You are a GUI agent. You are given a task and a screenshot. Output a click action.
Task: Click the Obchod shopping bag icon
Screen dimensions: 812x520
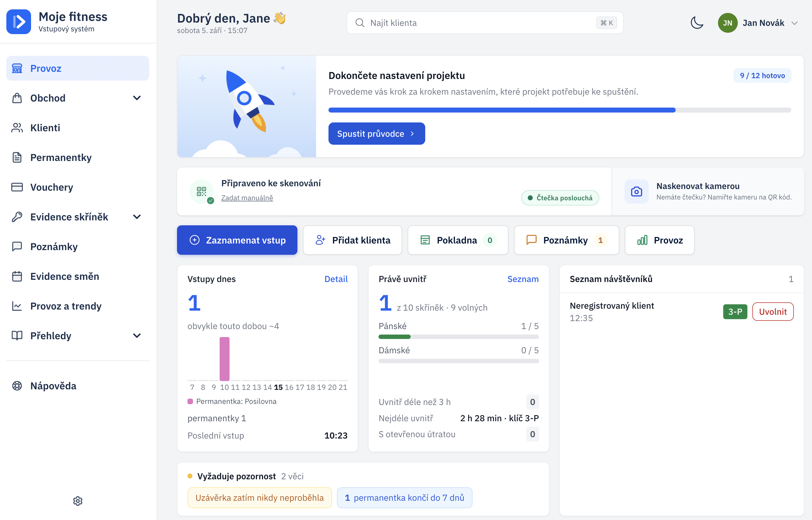click(x=17, y=98)
